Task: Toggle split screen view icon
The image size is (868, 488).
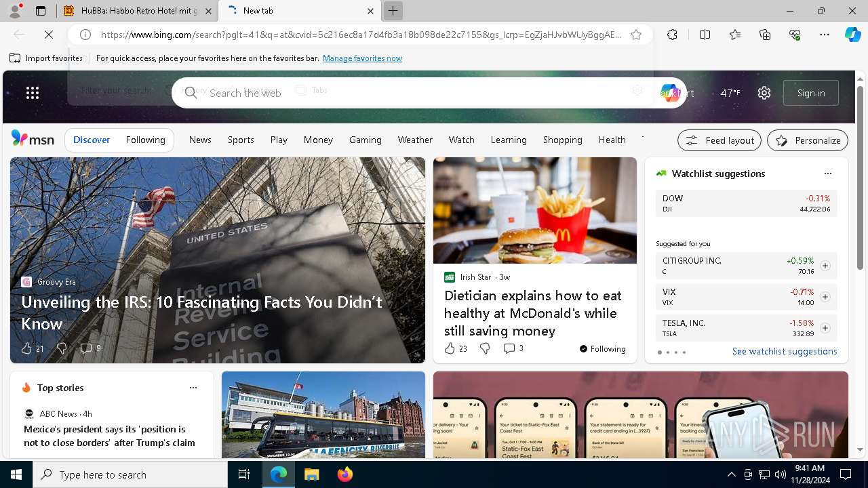Action: tap(705, 35)
